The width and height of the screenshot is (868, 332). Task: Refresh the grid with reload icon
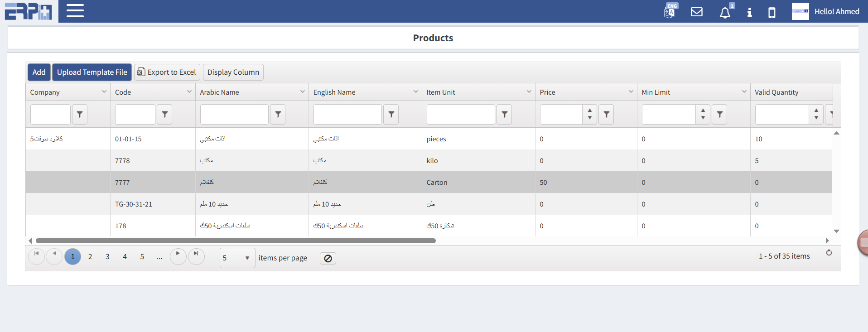click(x=829, y=253)
